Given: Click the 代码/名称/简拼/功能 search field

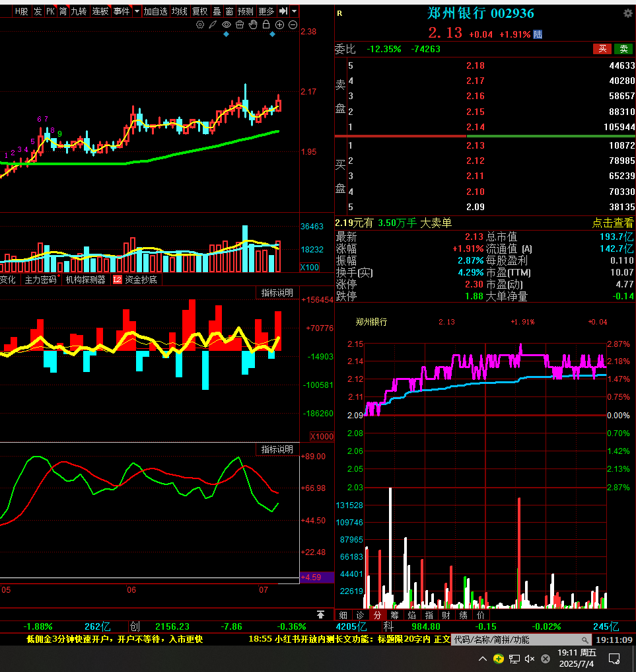Looking at the screenshot, I should (x=521, y=640).
